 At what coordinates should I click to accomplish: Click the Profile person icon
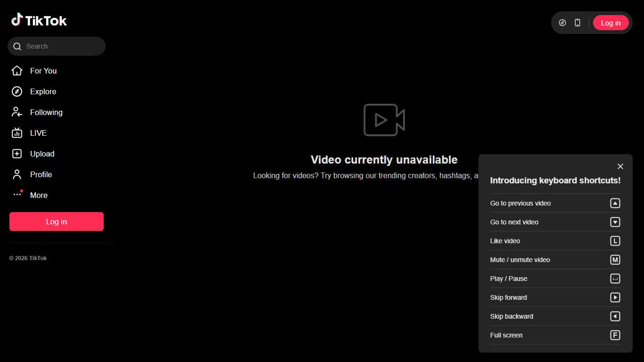[x=17, y=174]
